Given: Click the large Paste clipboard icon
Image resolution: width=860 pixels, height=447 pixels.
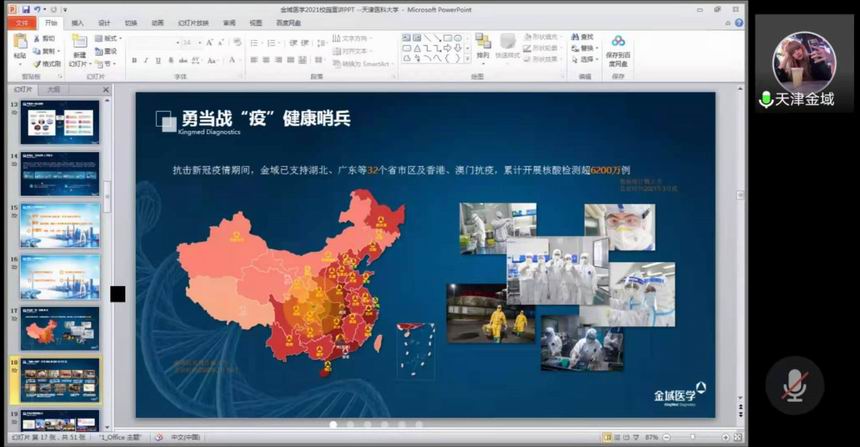Looking at the screenshot, I should [x=20, y=42].
